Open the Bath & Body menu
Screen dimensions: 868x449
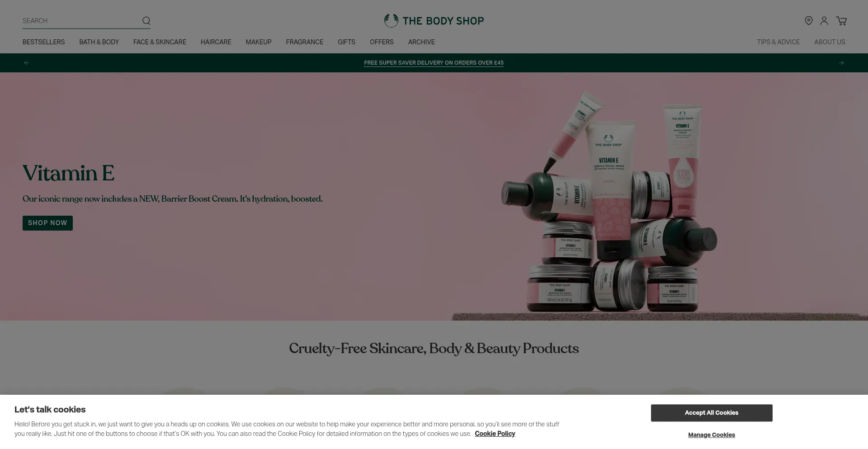(99, 42)
